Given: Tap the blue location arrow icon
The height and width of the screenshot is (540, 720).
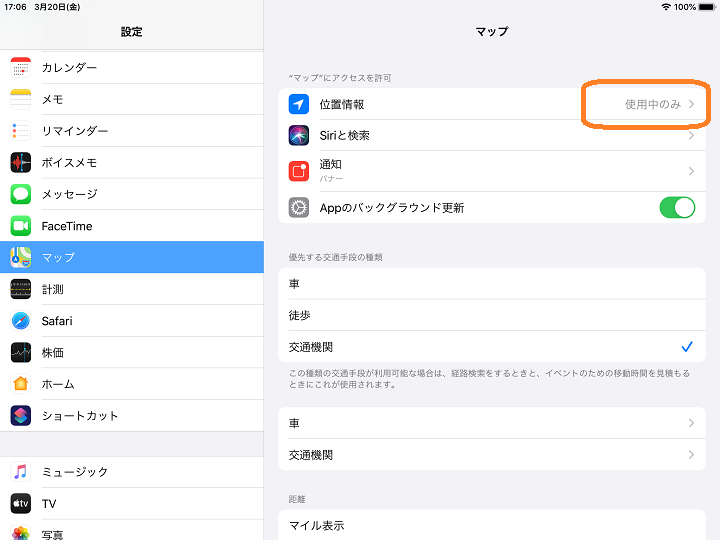Looking at the screenshot, I should click(298, 104).
